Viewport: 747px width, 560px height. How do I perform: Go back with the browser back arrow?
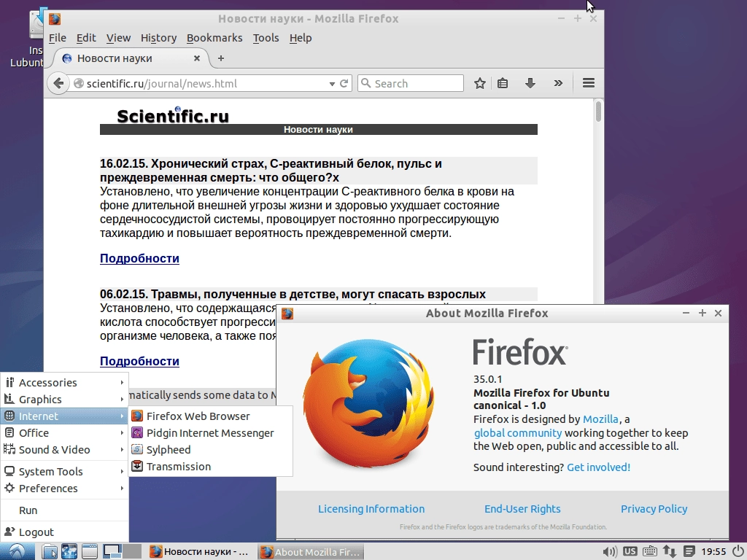tap(58, 83)
